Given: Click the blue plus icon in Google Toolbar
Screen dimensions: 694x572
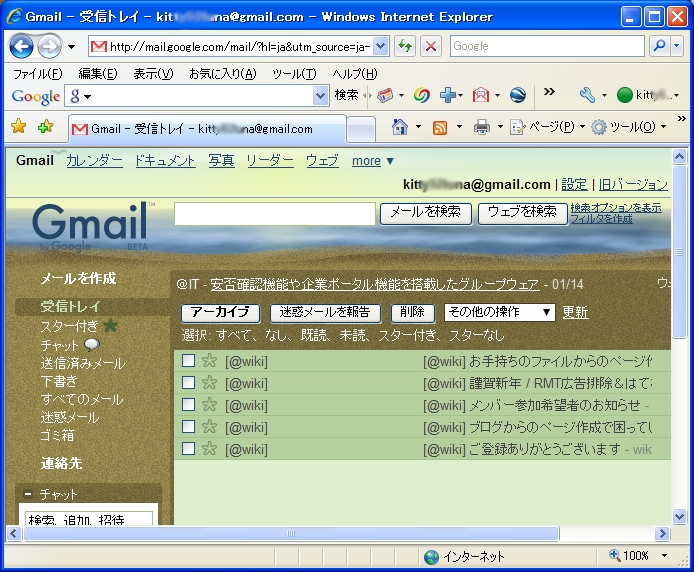Looking at the screenshot, I should (447, 95).
